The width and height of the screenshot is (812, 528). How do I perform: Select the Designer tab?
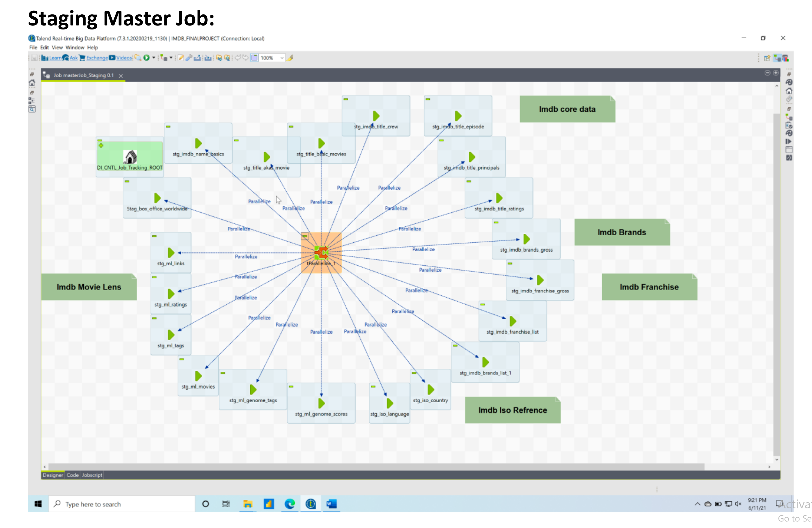pyautogui.click(x=53, y=475)
